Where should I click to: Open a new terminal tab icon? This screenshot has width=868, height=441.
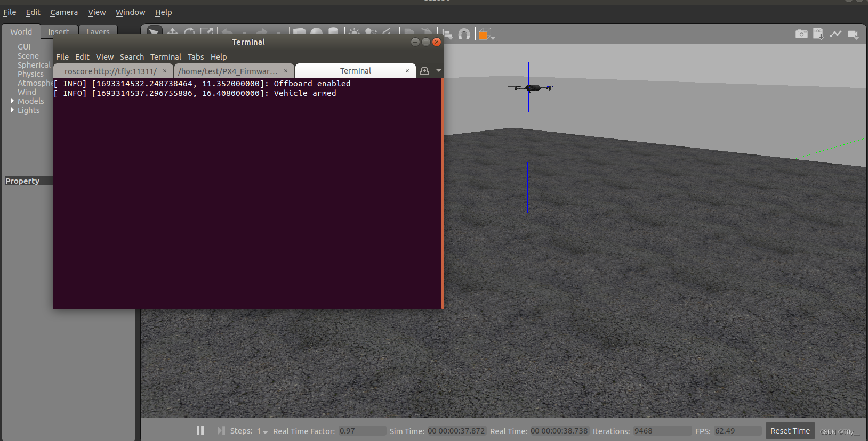[x=424, y=71]
